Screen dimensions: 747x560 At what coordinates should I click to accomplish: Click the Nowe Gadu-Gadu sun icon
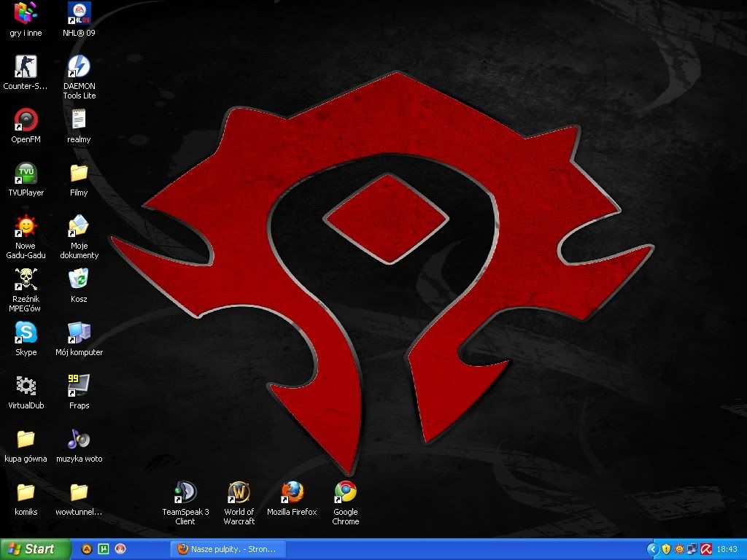coord(26,227)
